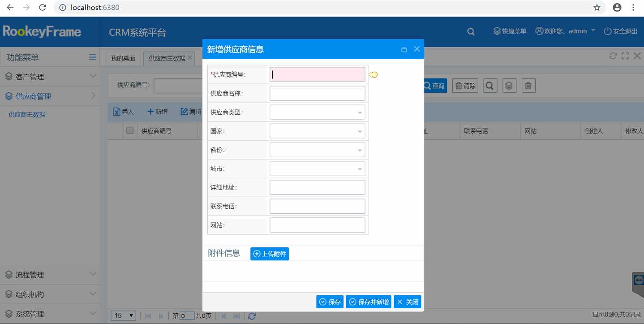
Task: Expand 流程管理 menu section
Action: (50, 275)
